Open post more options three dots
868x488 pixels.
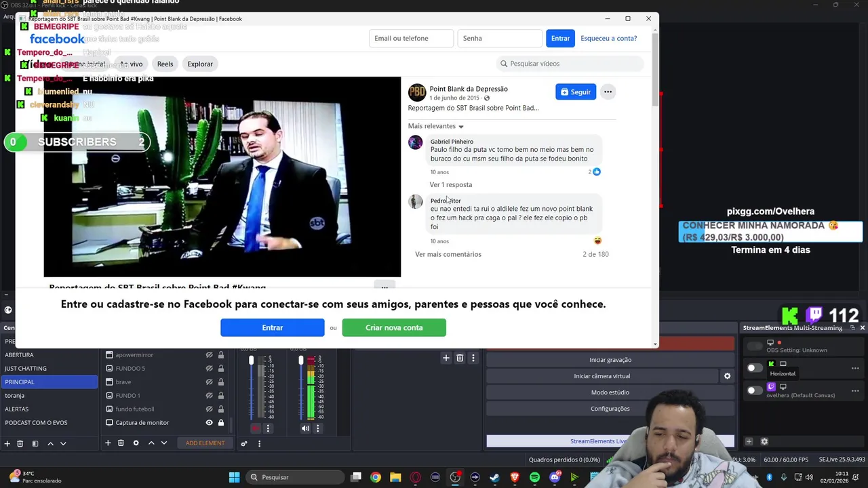pos(608,91)
